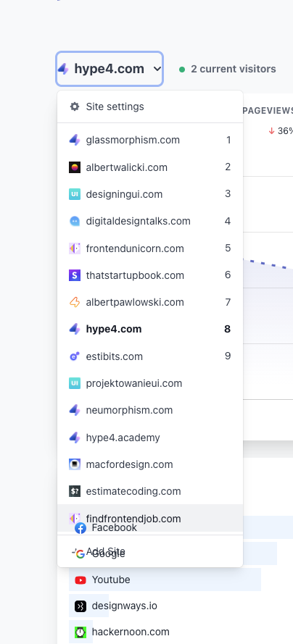Select glassmorphism.com from the site list
The height and width of the screenshot is (644, 293).
pyautogui.click(x=150, y=140)
